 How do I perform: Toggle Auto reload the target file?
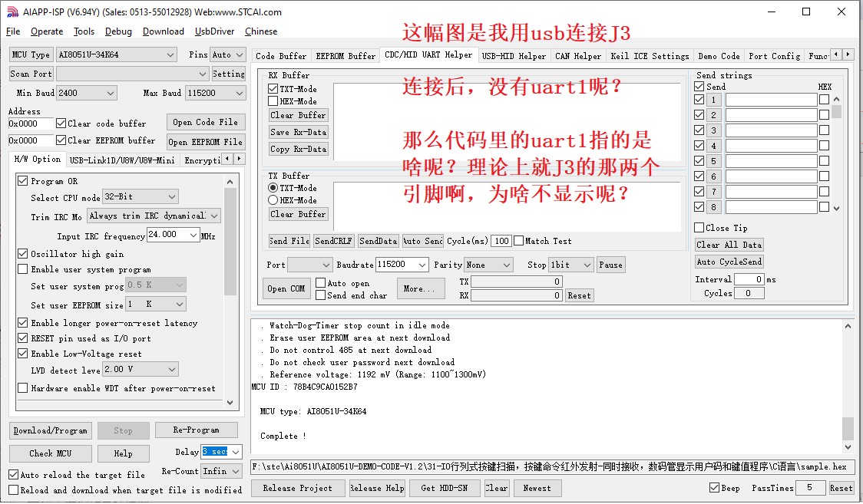click(14, 474)
